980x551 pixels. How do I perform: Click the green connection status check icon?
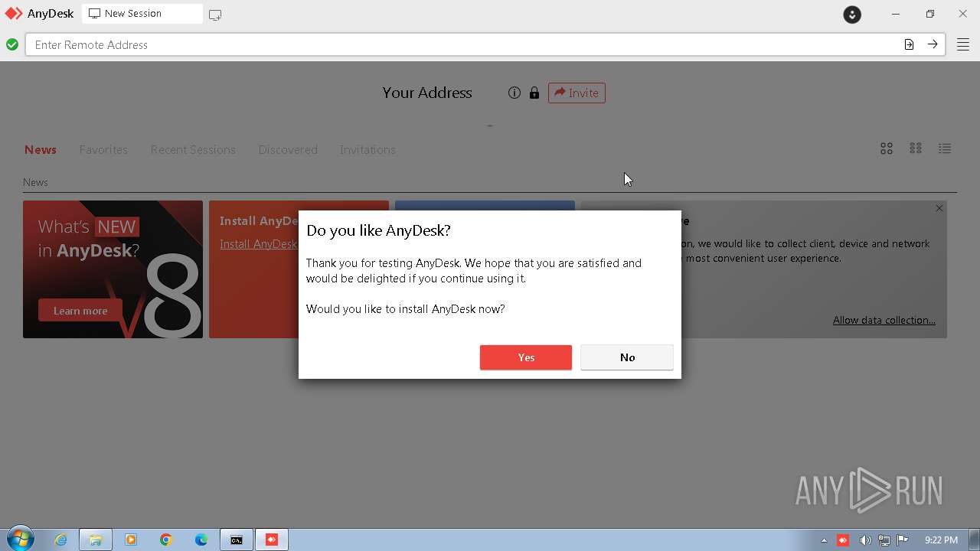[x=12, y=44]
